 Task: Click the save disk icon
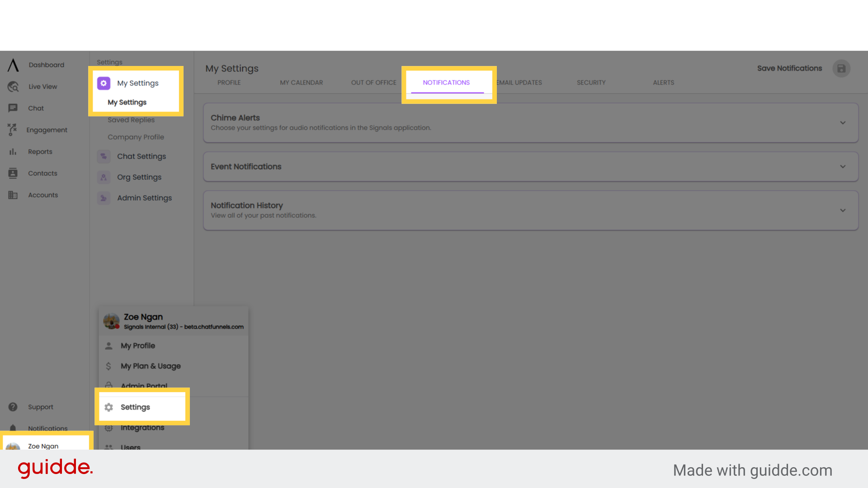coord(841,69)
